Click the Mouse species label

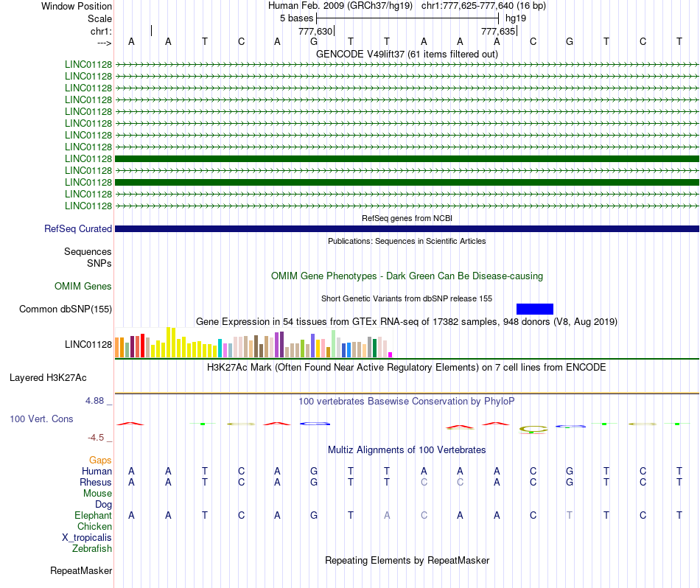(x=97, y=494)
